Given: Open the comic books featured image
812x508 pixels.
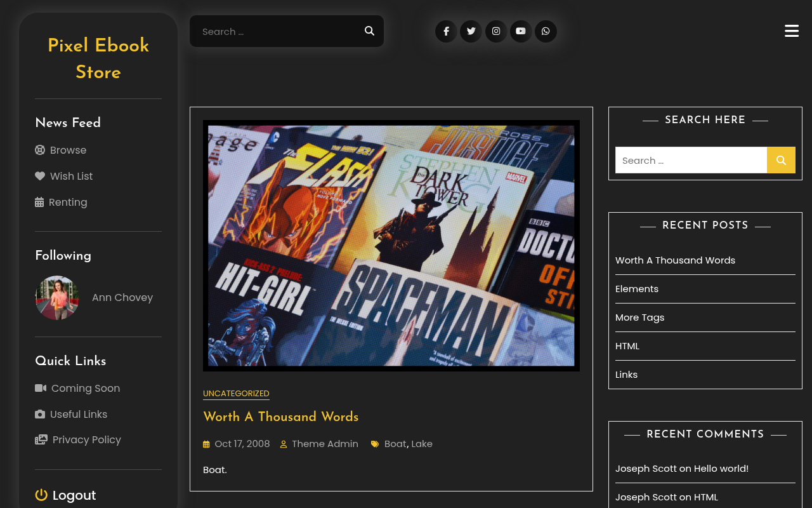Looking at the screenshot, I should point(391,246).
